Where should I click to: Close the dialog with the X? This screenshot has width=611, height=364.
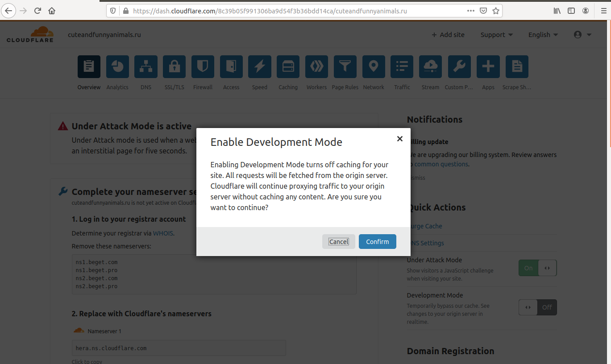(400, 139)
